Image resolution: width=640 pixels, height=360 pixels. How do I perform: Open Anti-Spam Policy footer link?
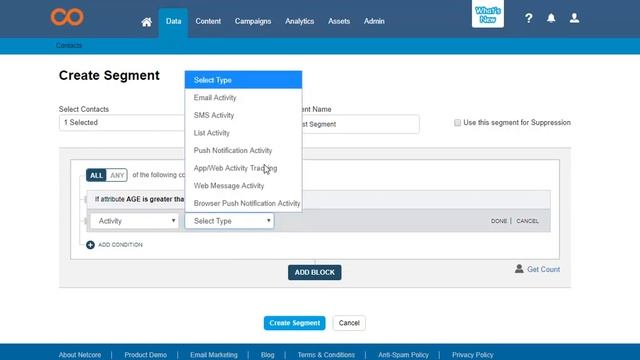pos(403,355)
